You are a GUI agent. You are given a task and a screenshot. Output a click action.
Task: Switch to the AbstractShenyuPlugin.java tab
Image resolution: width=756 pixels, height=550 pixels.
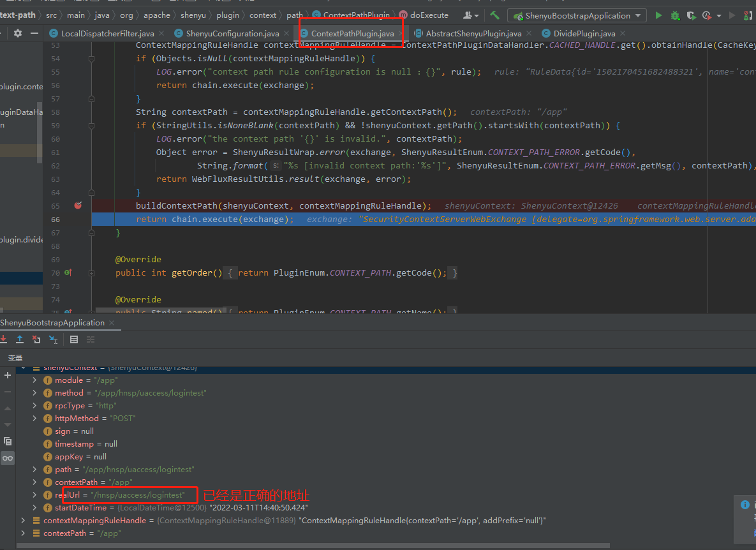click(x=473, y=33)
